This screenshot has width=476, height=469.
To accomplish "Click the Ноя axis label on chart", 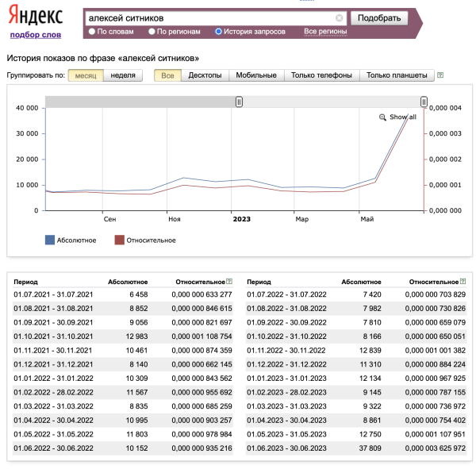I will tap(175, 219).
